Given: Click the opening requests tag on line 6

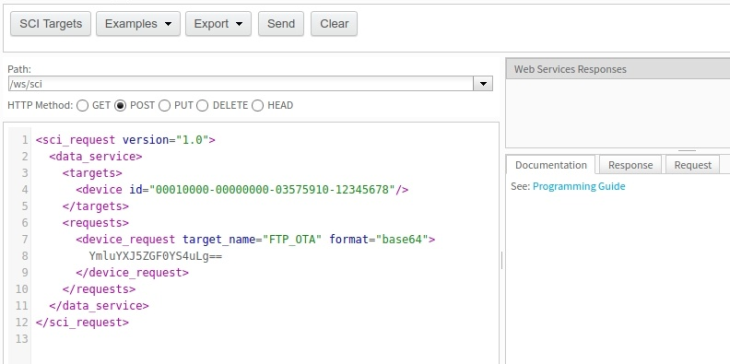Looking at the screenshot, I should pos(95,223).
